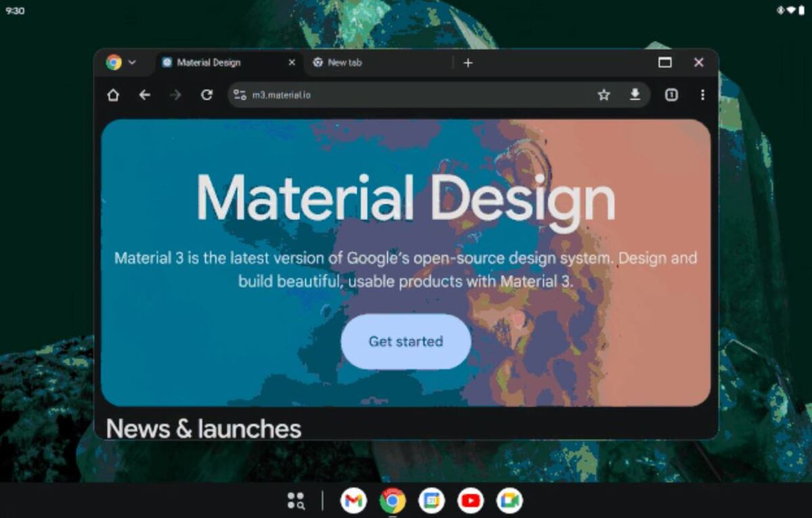812x518 pixels.
Task: Click the Get started button
Action: pyautogui.click(x=406, y=341)
